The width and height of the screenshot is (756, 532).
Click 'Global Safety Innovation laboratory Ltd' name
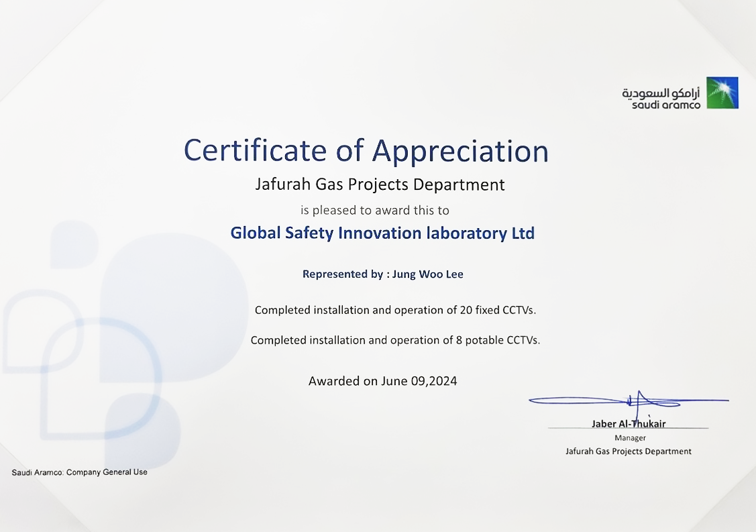click(x=382, y=233)
